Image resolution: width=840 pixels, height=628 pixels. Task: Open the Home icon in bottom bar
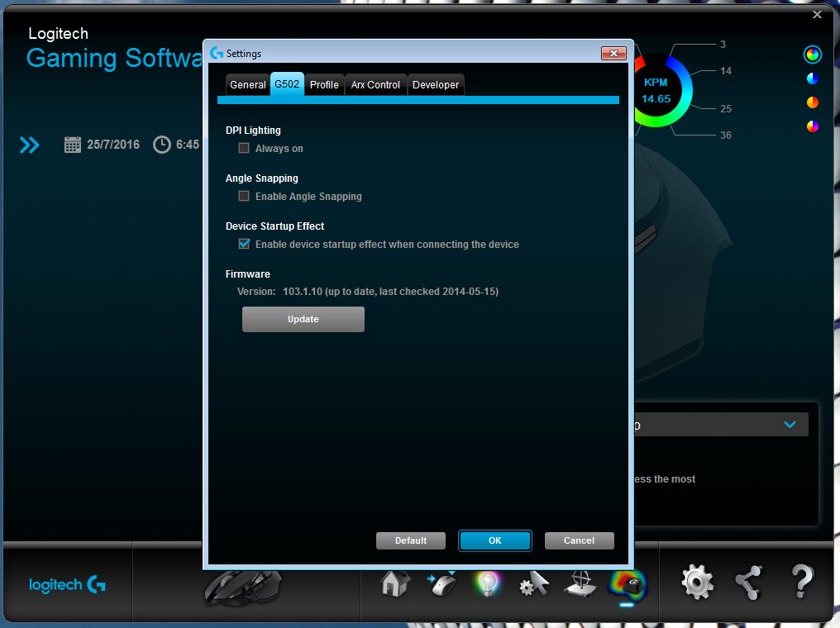(395, 583)
